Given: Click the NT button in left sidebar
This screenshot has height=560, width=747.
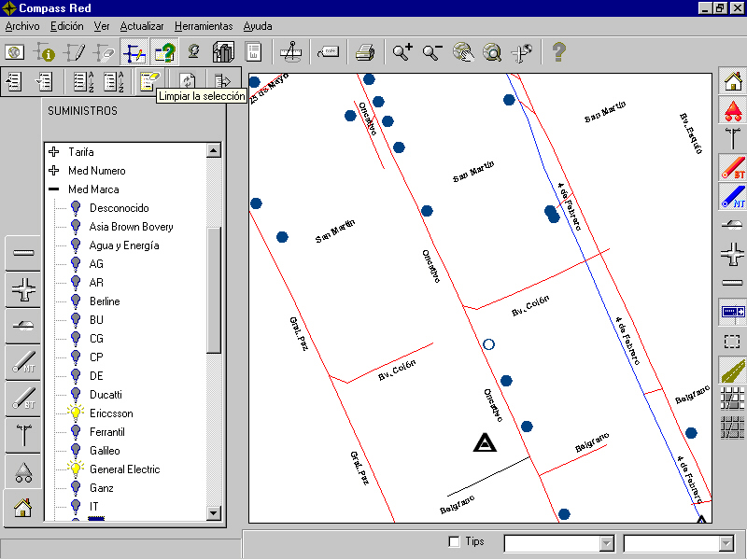Looking at the screenshot, I should tap(23, 362).
